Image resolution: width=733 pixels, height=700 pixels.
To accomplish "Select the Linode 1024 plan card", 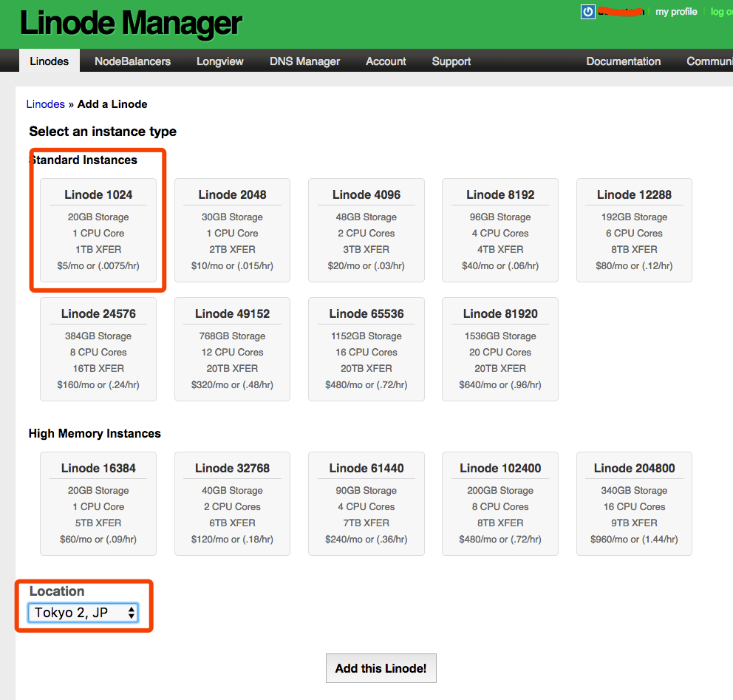I will pos(98,230).
